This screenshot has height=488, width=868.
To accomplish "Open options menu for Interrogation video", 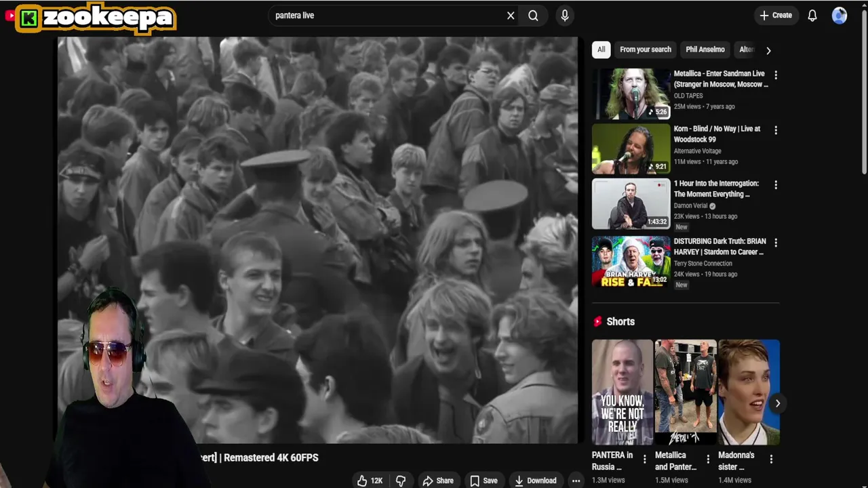I will [776, 185].
